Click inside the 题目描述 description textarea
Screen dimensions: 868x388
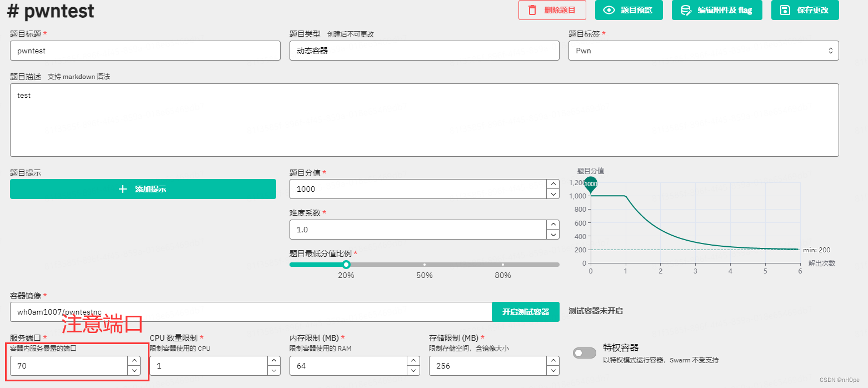click(424, 120)
